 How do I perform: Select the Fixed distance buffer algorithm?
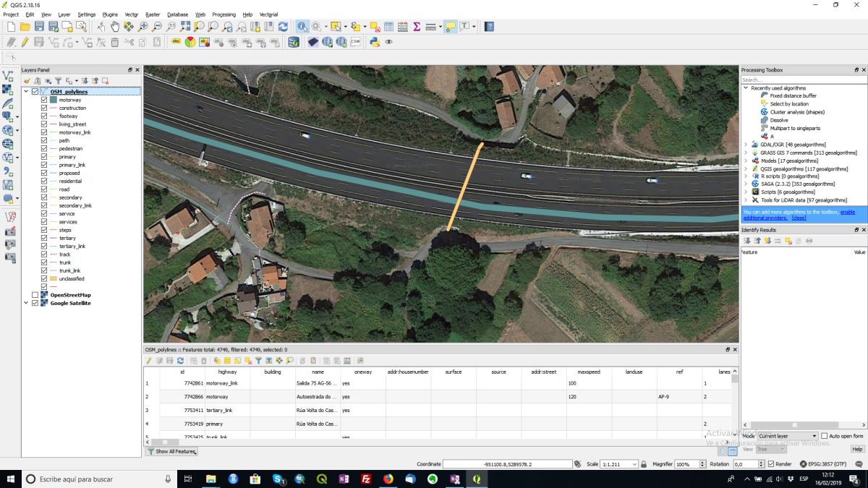(793, 95)
